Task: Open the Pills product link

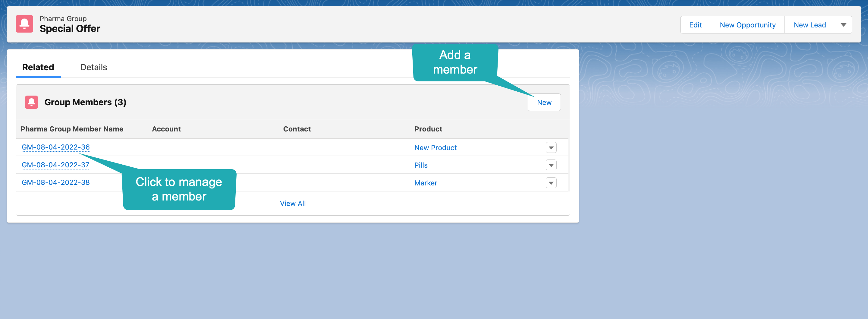Action: pyautogui.click(x=420, y=165)
